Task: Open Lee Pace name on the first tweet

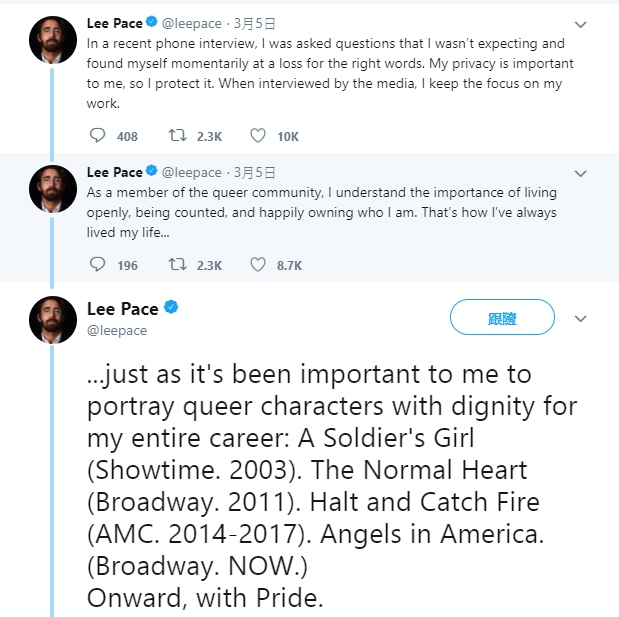Action: 114,20
